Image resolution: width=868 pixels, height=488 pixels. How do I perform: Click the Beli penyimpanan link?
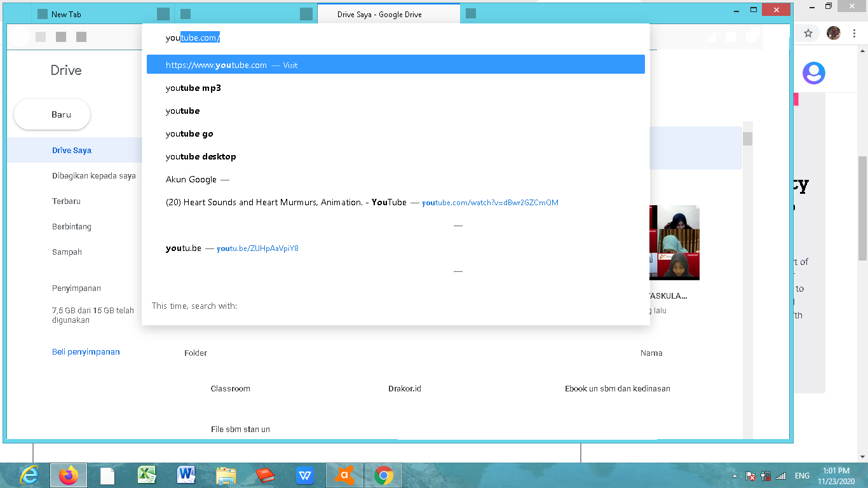pos(86,351)
